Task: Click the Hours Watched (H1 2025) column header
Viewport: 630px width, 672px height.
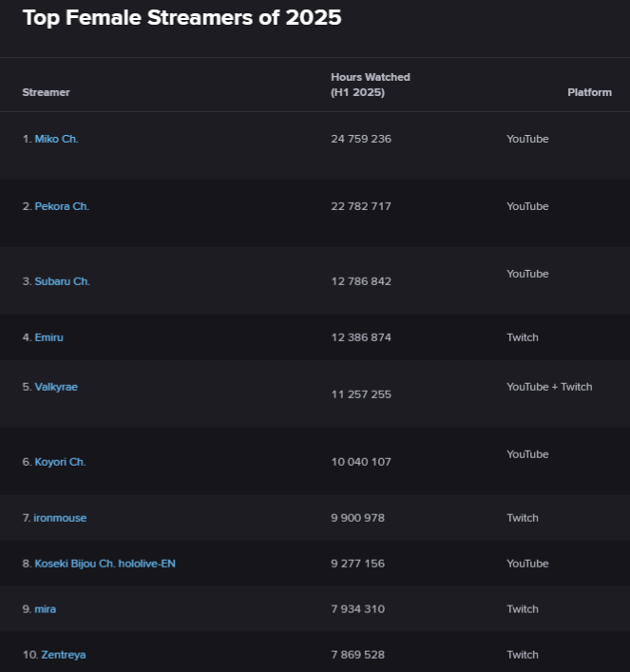Action: point(370,85)
